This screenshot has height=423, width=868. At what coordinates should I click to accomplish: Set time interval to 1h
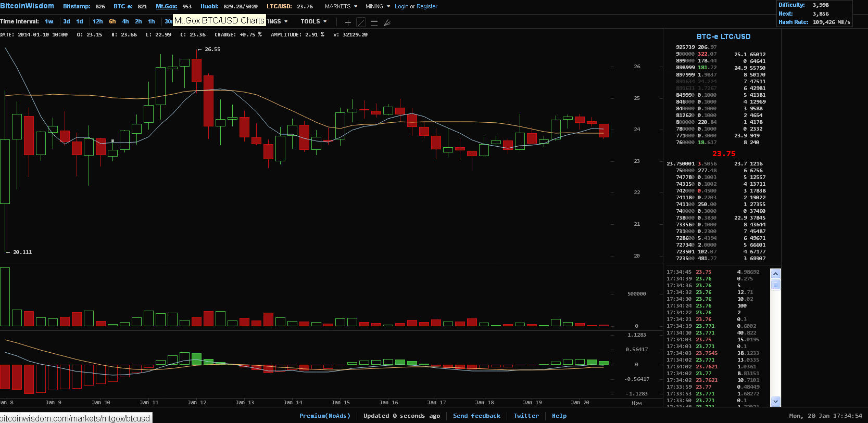pyautogui.click(x=152, y=21)
